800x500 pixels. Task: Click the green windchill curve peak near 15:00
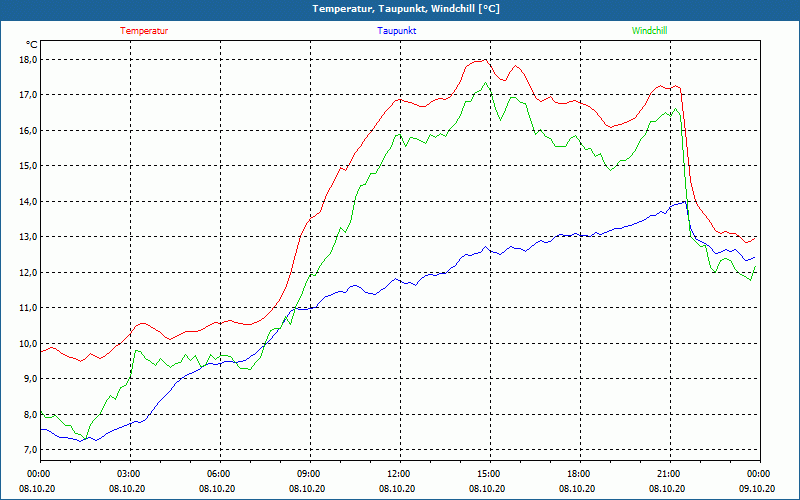pos(485,83)
